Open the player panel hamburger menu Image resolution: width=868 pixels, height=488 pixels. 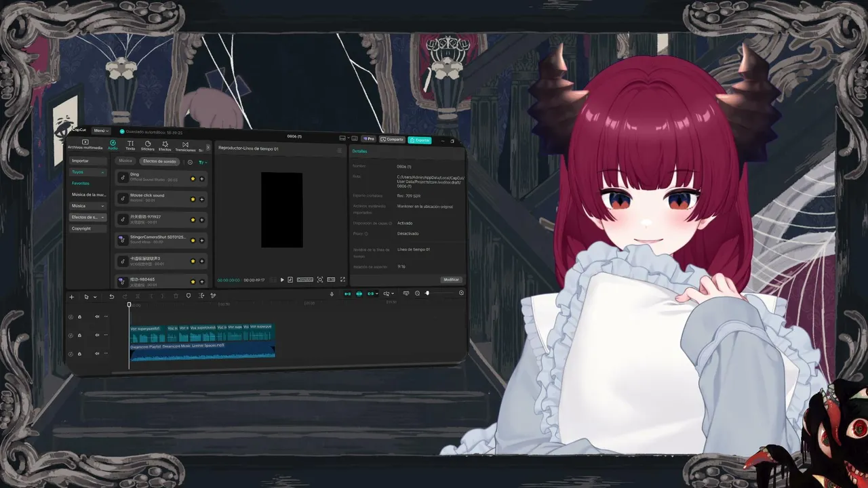(x=339, y=150)
